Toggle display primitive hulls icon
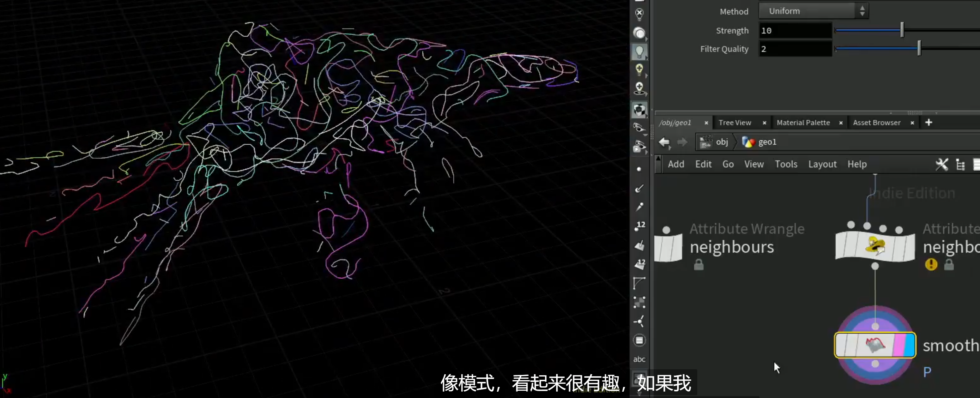The width and height of the screenshot is (980, 398). pyautogui.click(x=639, y=283)
